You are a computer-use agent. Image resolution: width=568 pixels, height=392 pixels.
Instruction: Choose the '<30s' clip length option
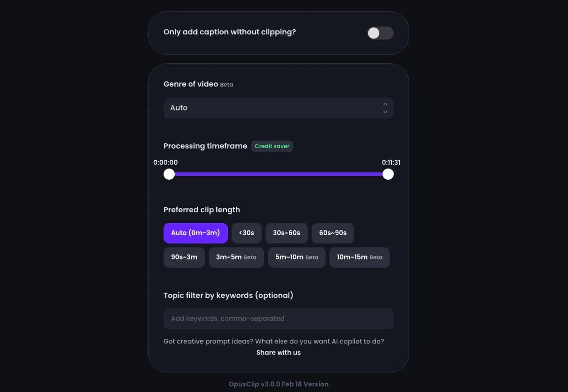[246, 233]
